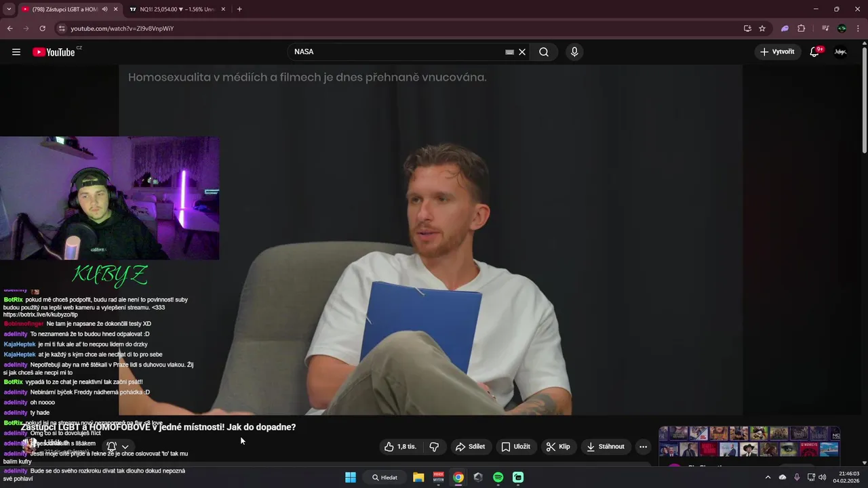Image resolution: width=868 pixels, height=488 pixels.
Task: Open File Explorer from taskbar
Action: pos(418,477)
